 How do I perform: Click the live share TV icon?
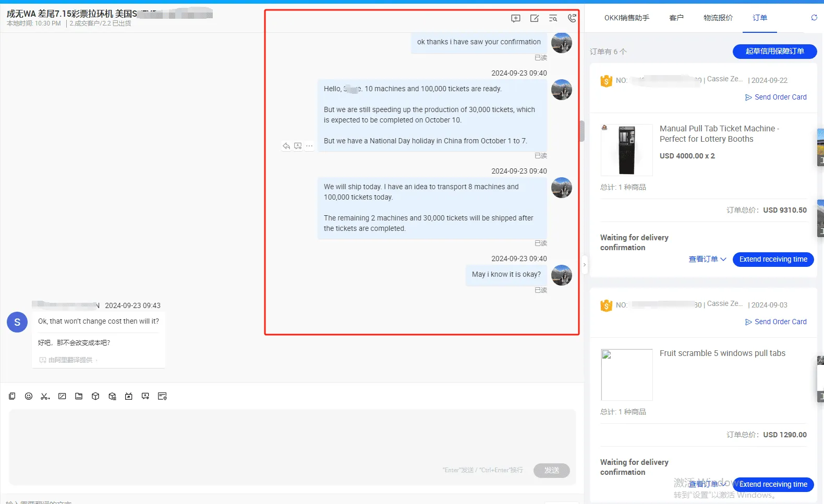[x=129, y=396]
